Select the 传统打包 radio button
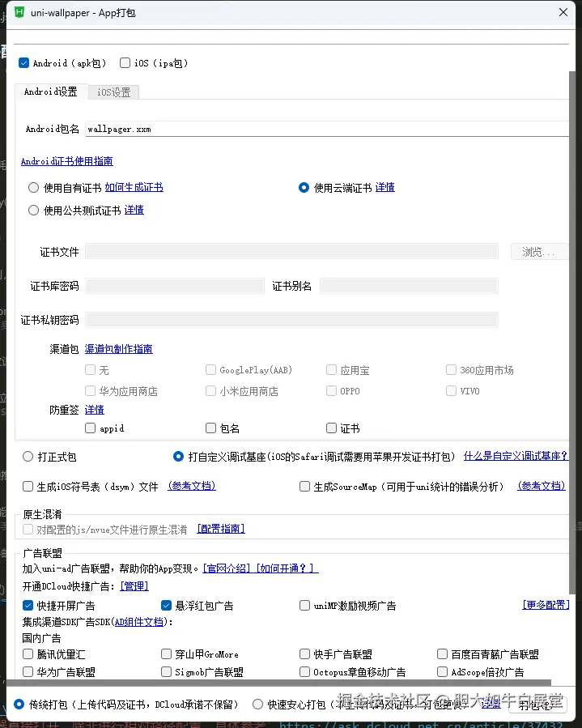This screenshot has width=582, height=728. coord(19,705)
